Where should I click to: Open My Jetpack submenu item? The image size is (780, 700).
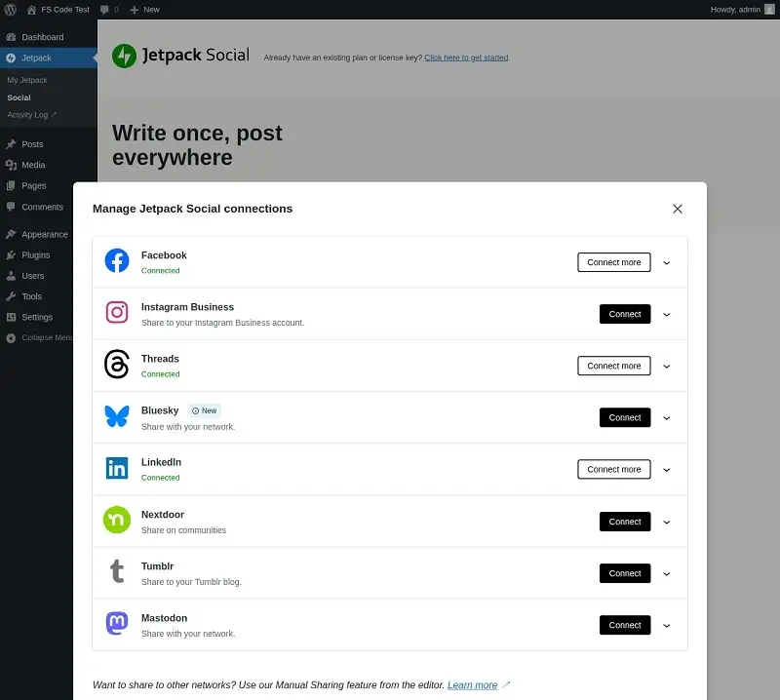click(x=27, y=80)
